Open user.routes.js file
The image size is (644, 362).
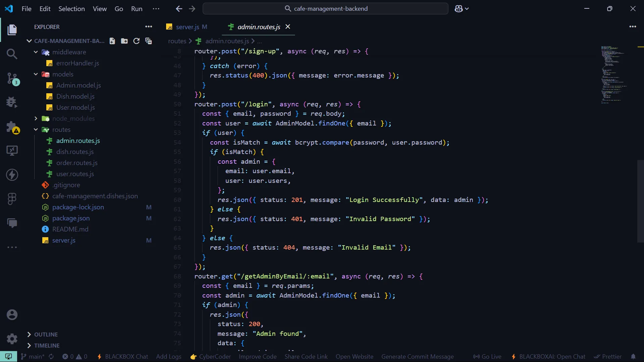(x=75, y=174)
